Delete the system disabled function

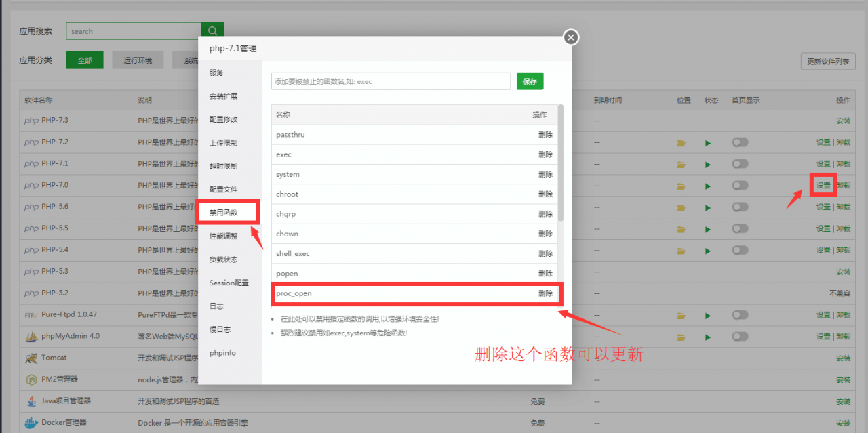point(545,174)
